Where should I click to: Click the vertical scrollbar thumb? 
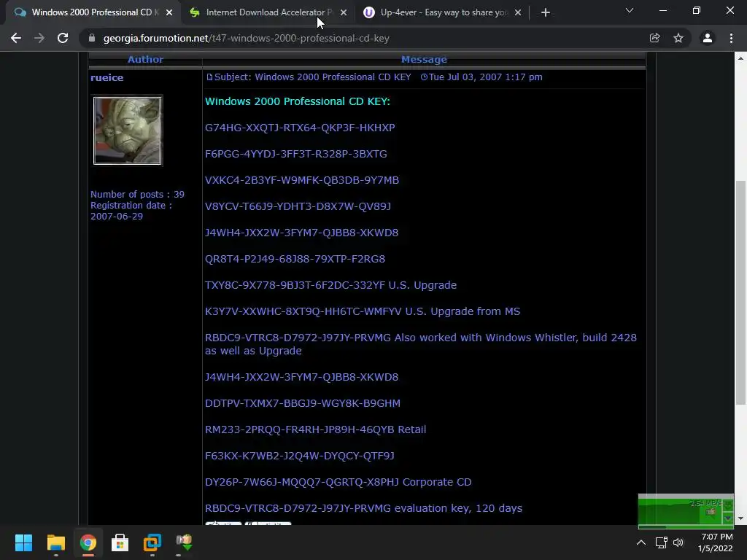740,292
